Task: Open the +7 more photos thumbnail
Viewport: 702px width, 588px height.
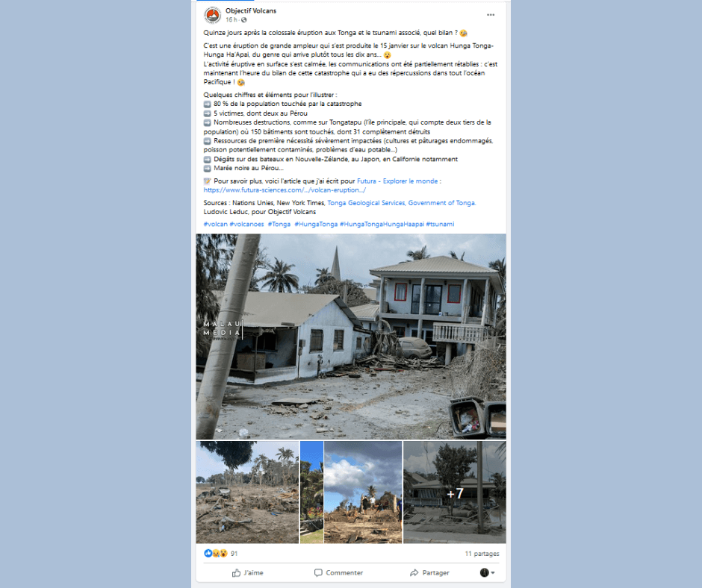Action: coord(454,492)
